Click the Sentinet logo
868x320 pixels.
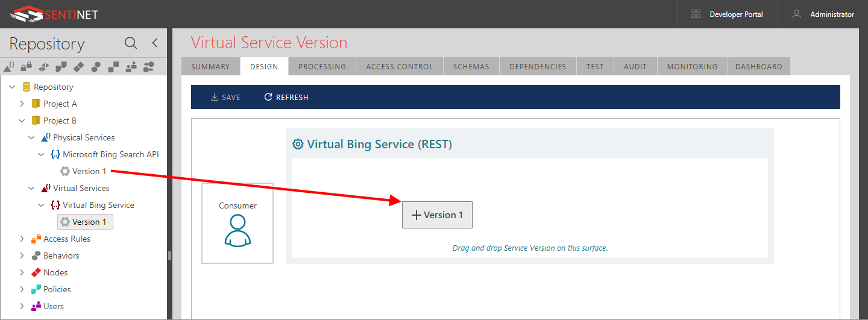[x=54, y=14]
